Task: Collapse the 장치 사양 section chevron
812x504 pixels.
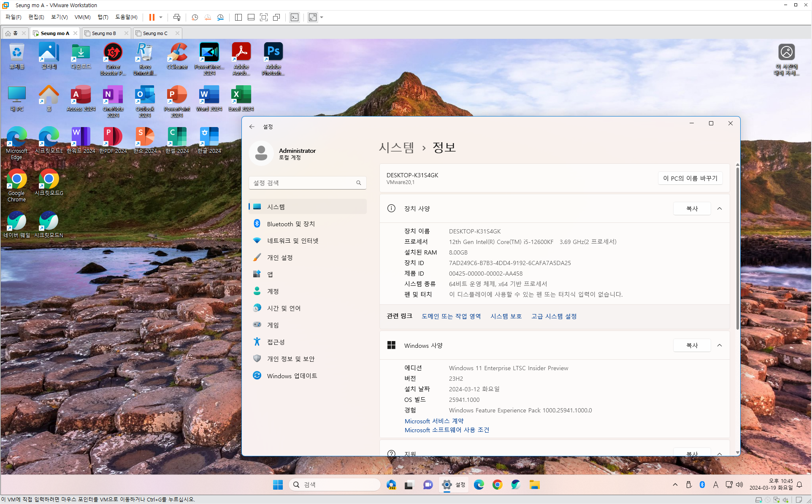Action: pyautogui.click(x=720, y=209)
